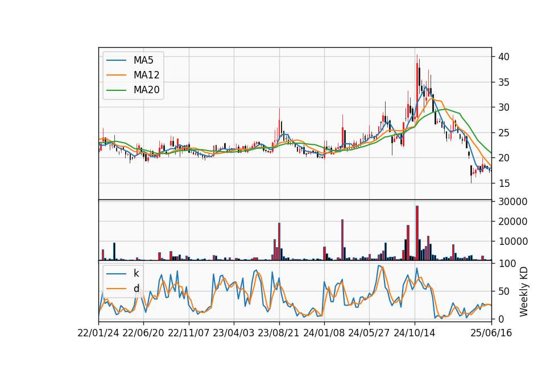
Task: Click the price axis value 15
Action: click(504, 184)
